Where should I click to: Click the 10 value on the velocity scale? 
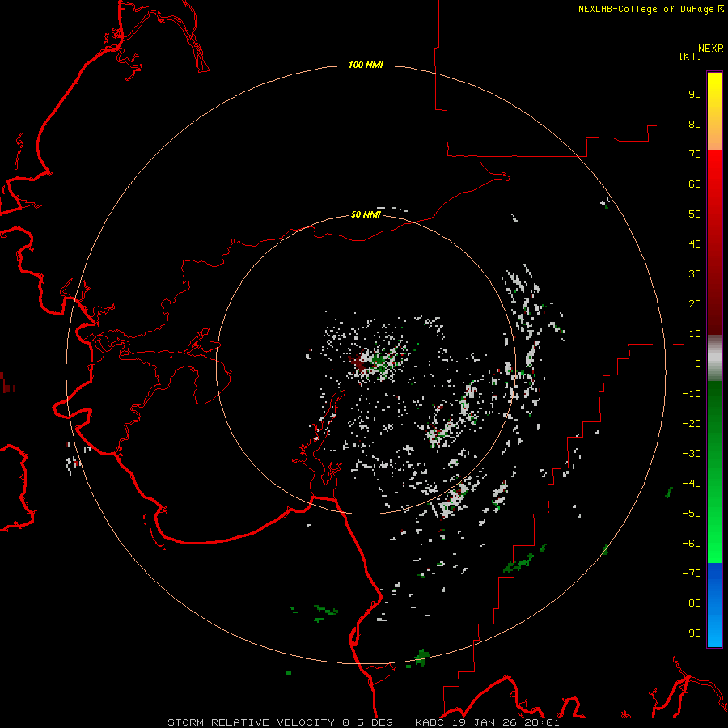(695, 334)
